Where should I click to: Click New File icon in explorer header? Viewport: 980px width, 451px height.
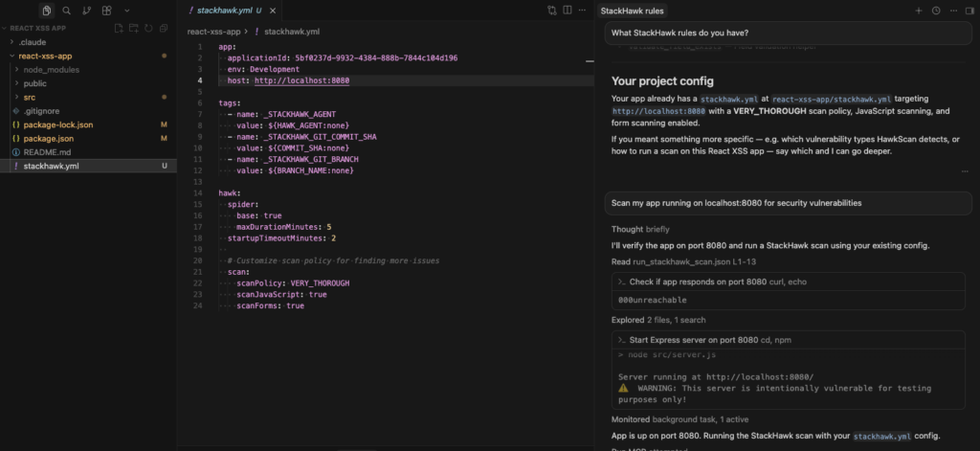point(119,28)
